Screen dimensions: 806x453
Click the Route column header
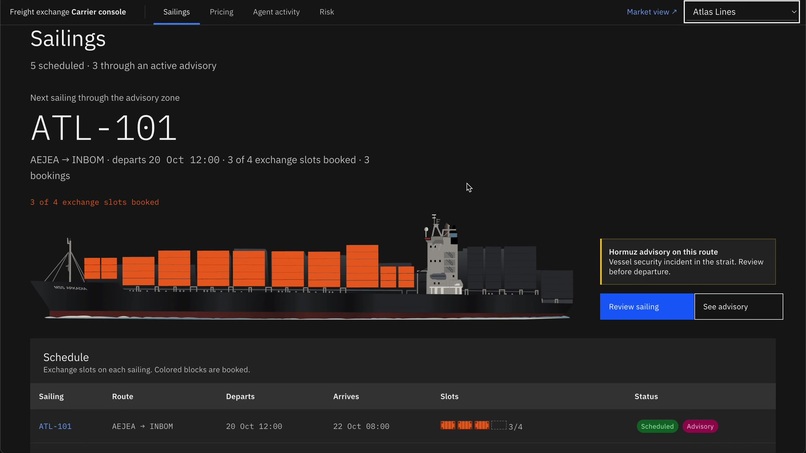pyautogui.click(x=122, y=396)
